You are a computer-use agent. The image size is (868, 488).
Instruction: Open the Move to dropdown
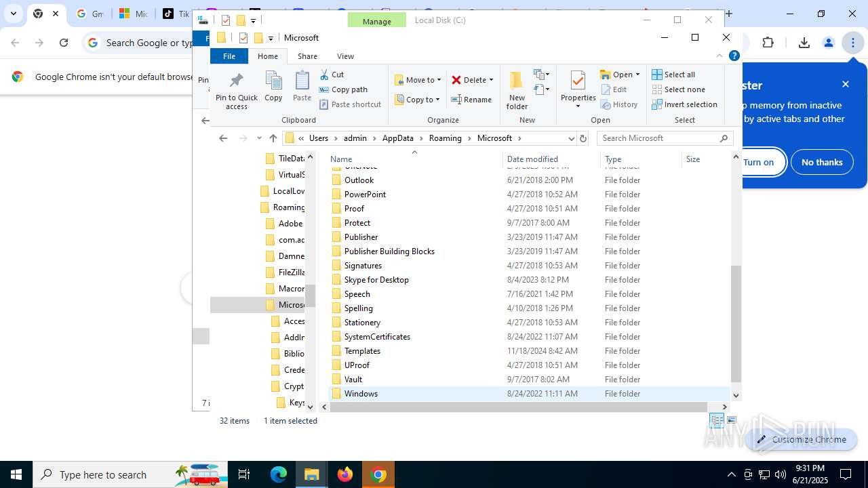pyautogui.click(x=418, y=80)
